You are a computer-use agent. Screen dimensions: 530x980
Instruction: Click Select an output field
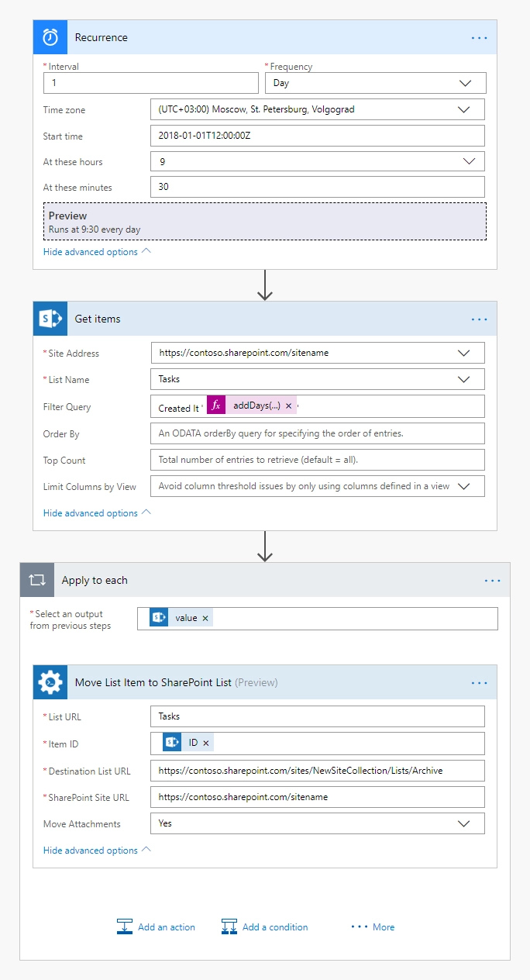coord(318,618)
